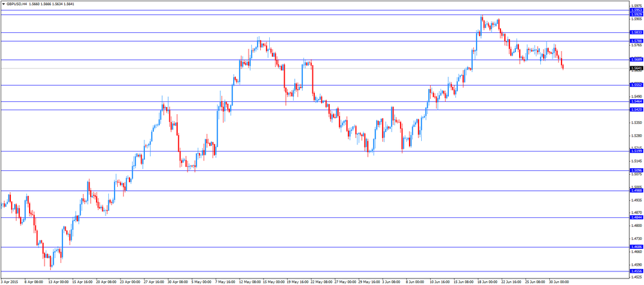
Task: Click the 1.4730 price scale value
Action: (x=637, y=239)
